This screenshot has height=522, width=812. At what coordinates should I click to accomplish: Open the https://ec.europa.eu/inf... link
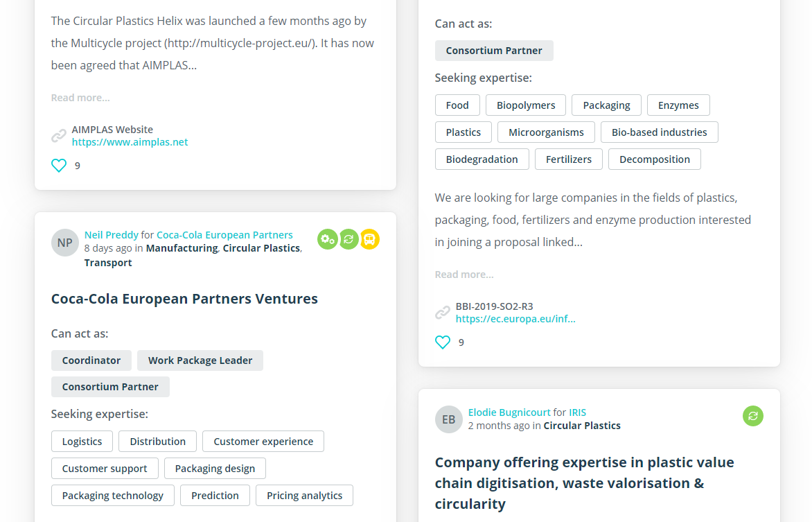515,319
